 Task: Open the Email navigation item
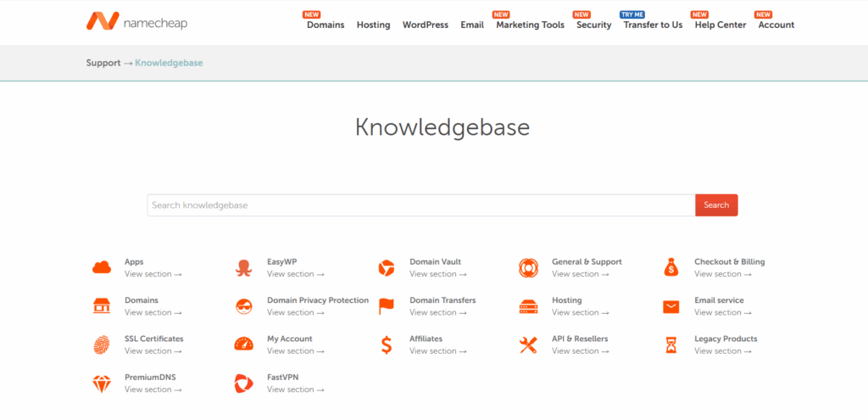472,25
